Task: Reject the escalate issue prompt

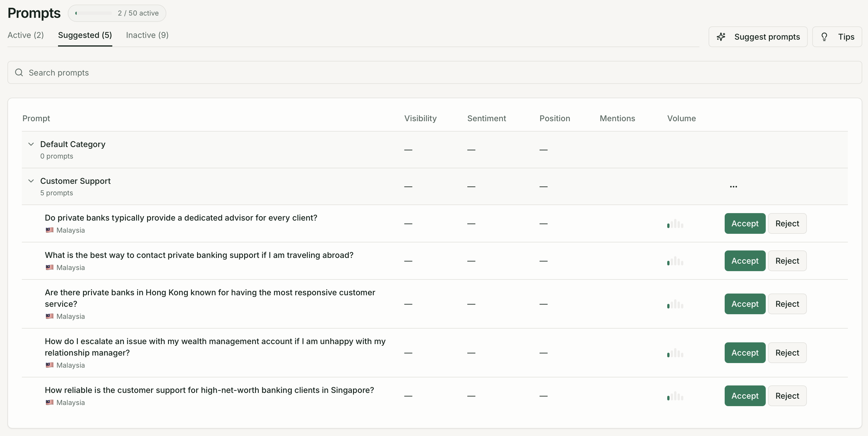Action: click(787, 353)
